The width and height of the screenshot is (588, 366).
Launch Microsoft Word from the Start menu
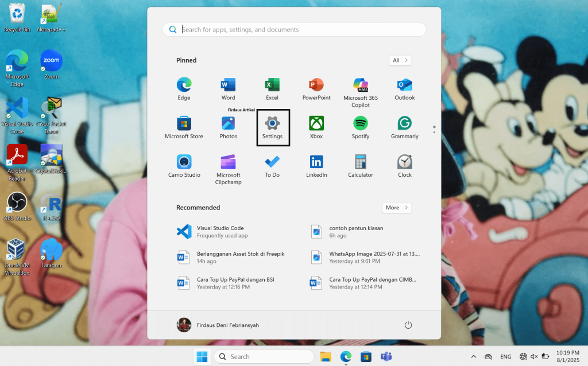(228, 89)
